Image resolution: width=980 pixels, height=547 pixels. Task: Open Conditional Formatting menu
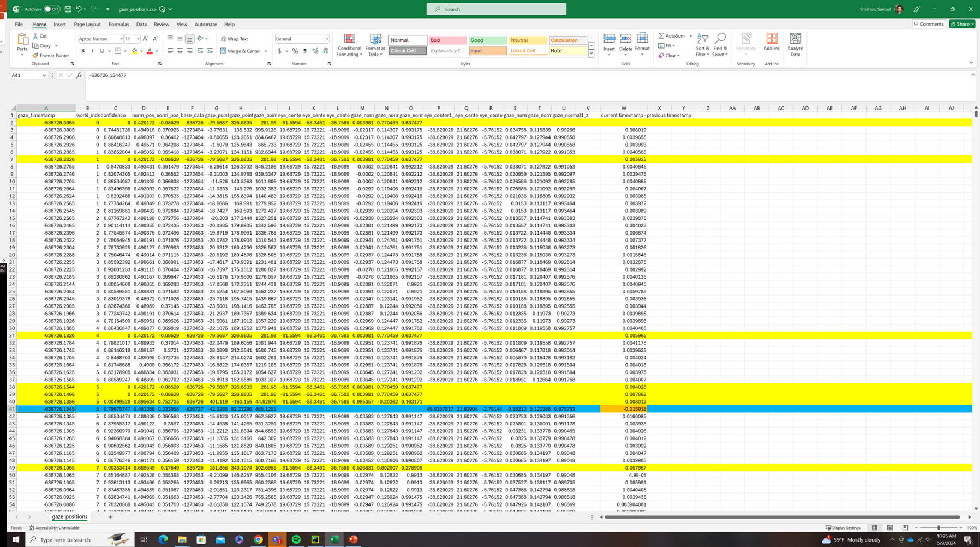click(x=349, y=45)
